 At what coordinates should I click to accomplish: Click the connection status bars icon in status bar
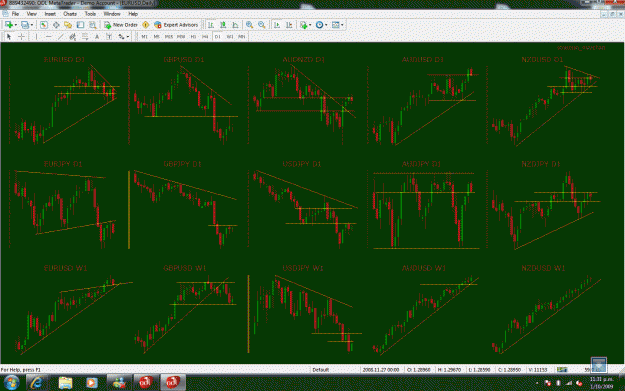tap(562, 370)
